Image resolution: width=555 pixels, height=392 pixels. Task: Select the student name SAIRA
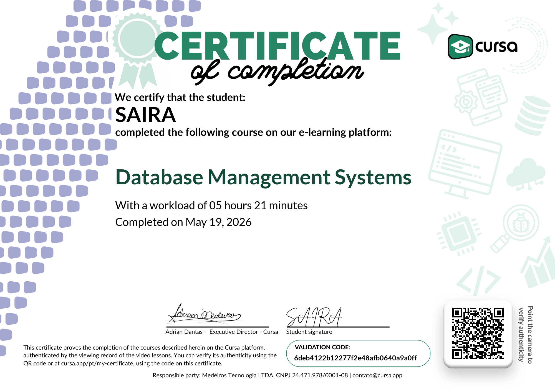pos(146,115)
